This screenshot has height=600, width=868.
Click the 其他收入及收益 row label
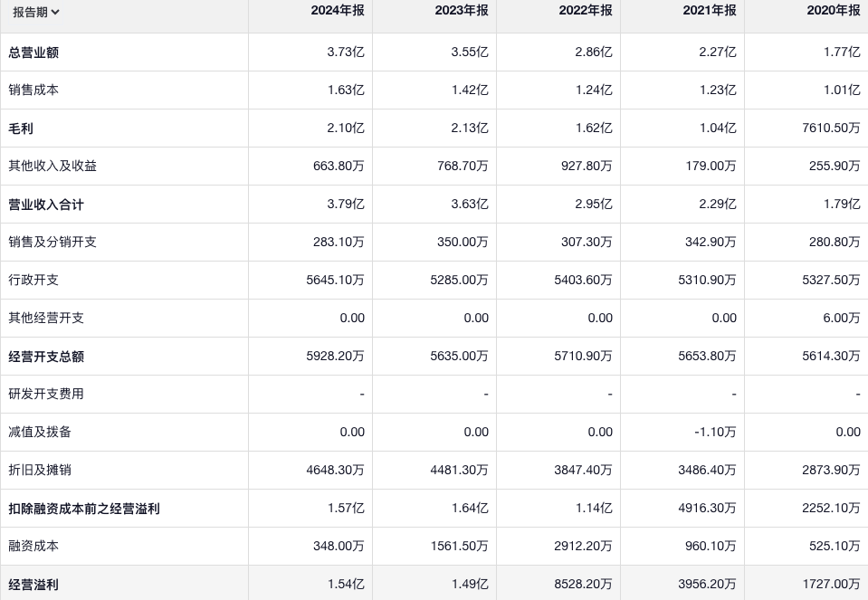(52, 167)
